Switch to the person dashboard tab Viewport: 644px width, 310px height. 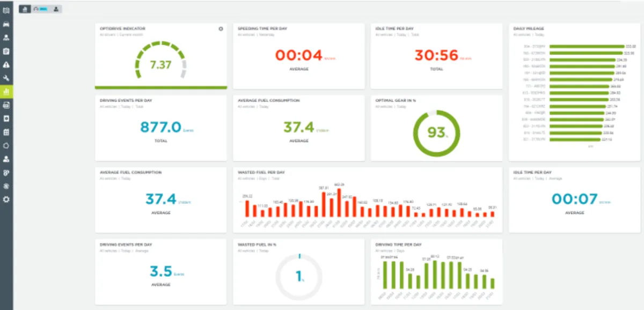(56, 9)
